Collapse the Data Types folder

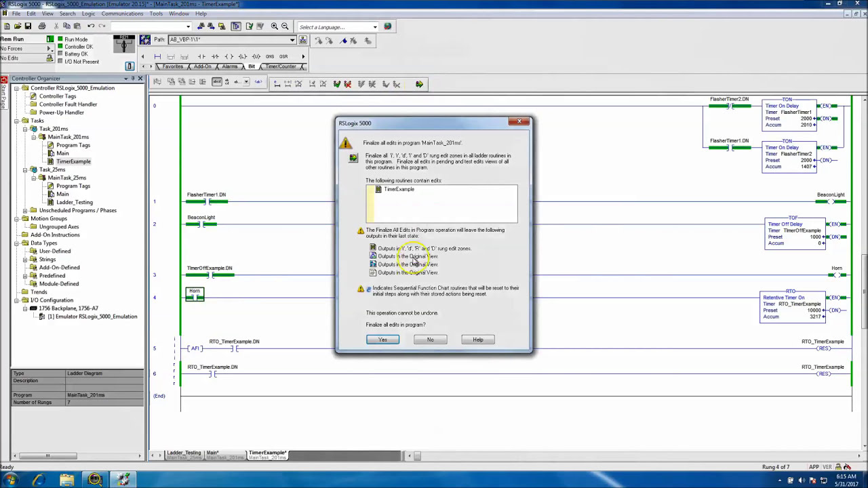point(16,243)
